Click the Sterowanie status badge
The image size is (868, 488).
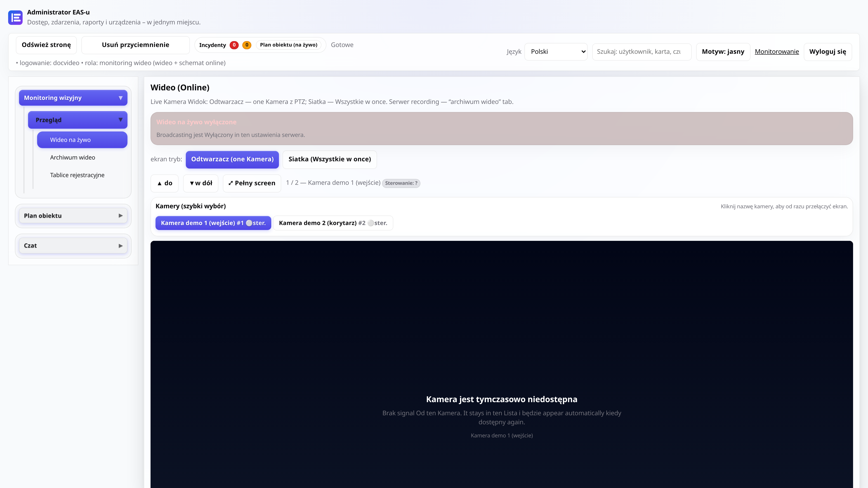[401, 183]
